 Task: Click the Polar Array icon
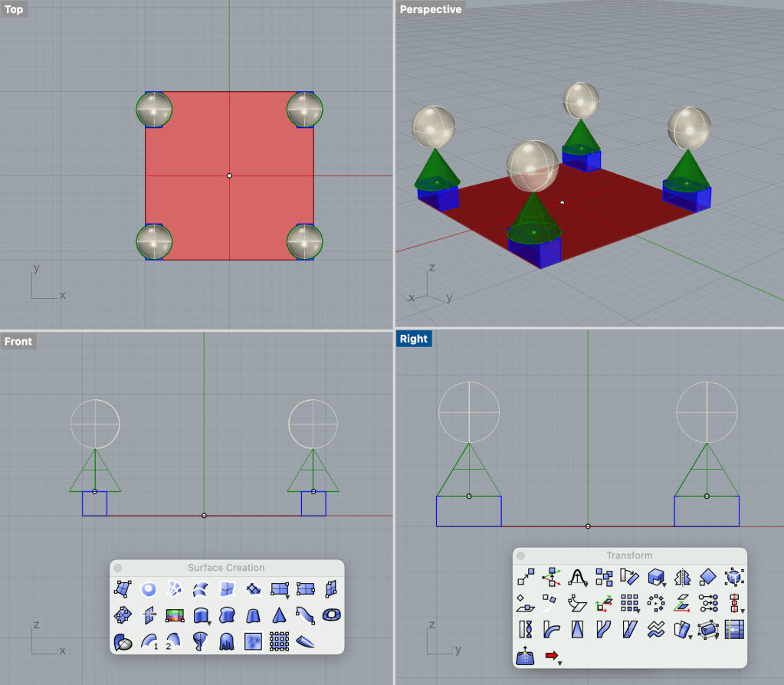point(656,603)
